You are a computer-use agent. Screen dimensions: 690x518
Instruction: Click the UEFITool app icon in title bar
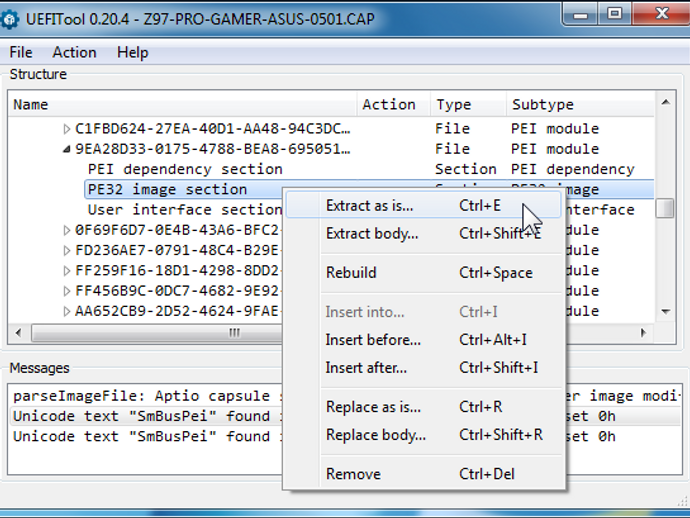(x=9, y=19)
